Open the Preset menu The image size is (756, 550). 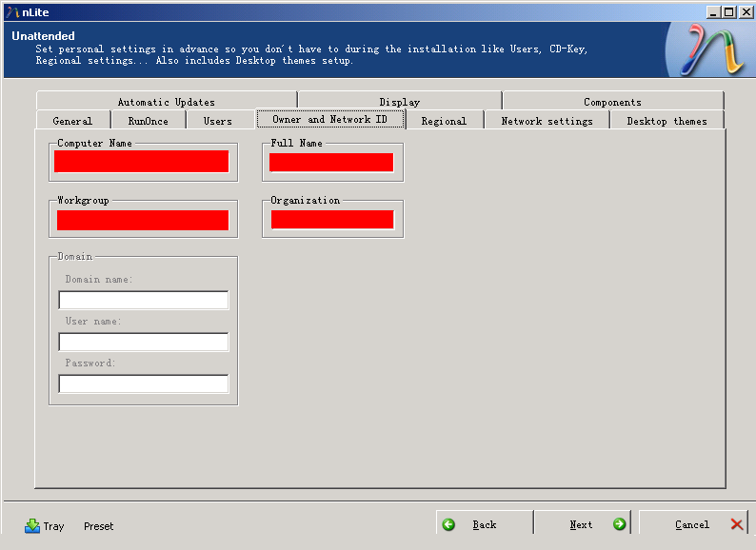[98, 526]
